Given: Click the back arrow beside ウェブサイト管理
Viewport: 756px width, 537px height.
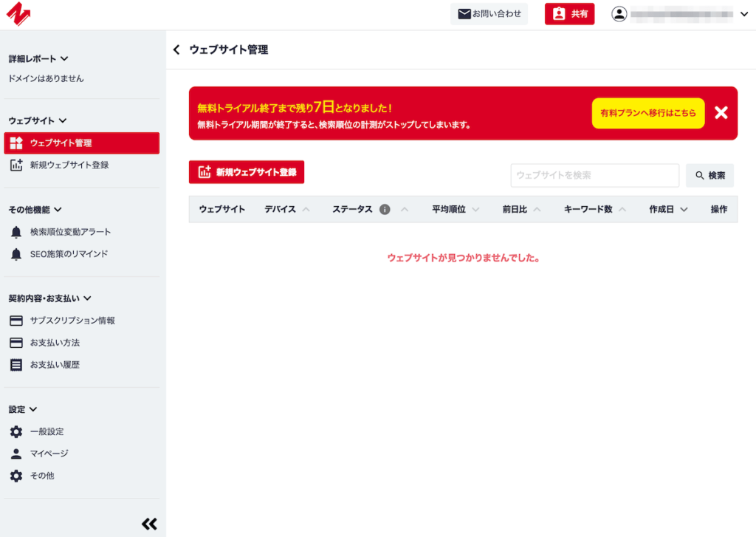Looking at the screenshot, I should coord(176,50).
